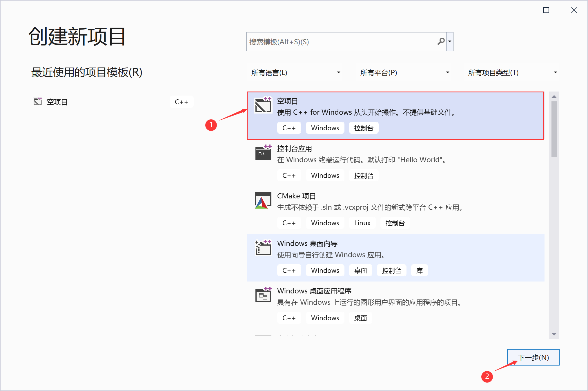This screenshot has width=588, height=391.
Task: Click the Windows Desktop Wizard icon
Action: pyautogui.click(x=263, y=248)
